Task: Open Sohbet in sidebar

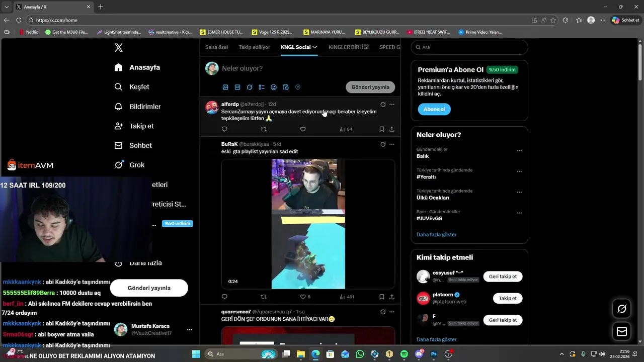Action: 133,145
